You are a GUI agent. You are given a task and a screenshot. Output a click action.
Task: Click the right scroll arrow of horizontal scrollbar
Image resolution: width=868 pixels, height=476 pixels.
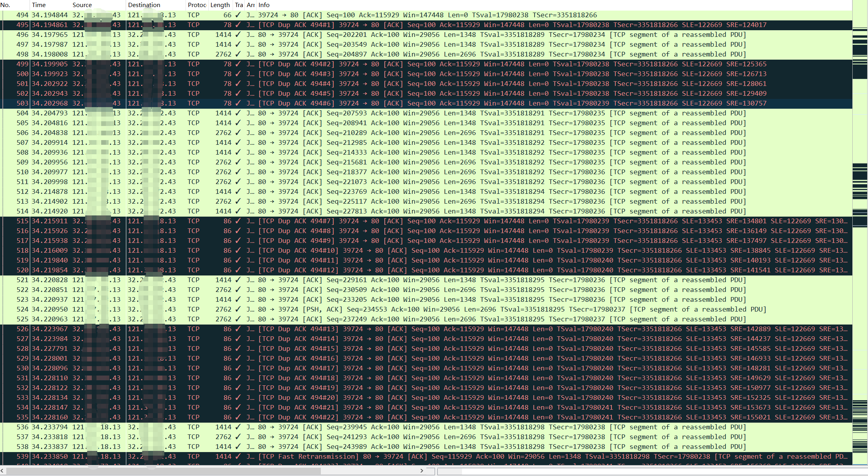pos(422,471)
